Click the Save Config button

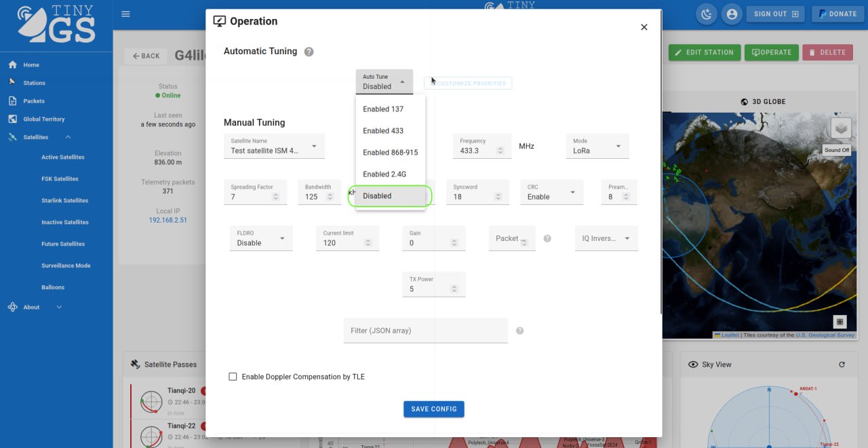[434, 409]
